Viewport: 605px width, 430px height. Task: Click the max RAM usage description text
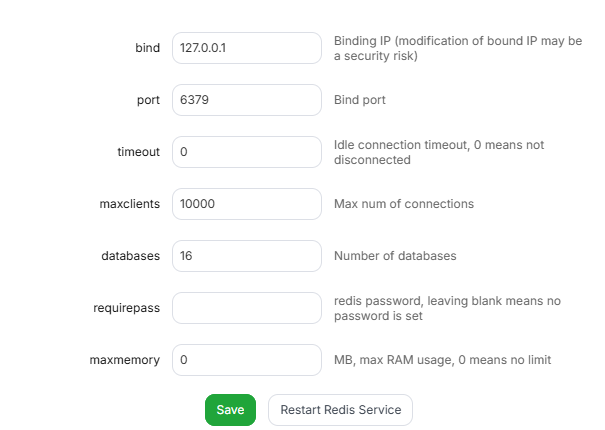[x=442, y=360]
